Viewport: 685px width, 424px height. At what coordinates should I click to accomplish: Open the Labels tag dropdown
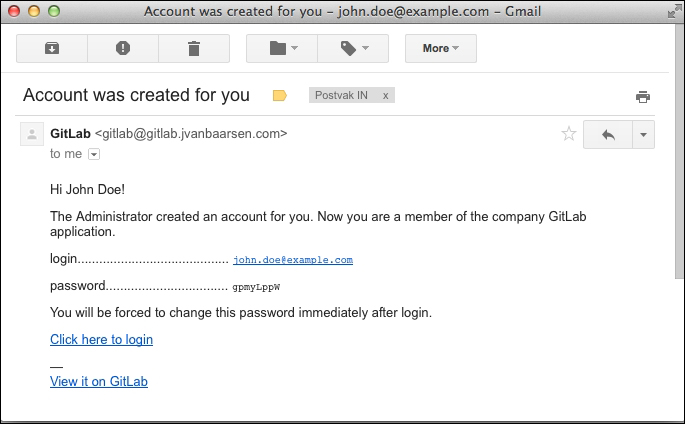[x=354, y=48]
